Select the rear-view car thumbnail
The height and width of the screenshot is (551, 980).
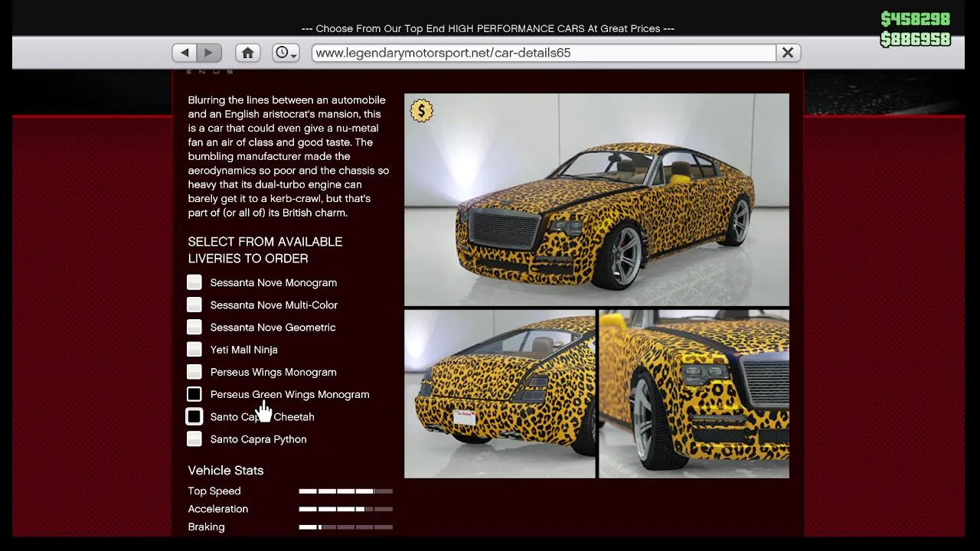(x=500, y=394)
